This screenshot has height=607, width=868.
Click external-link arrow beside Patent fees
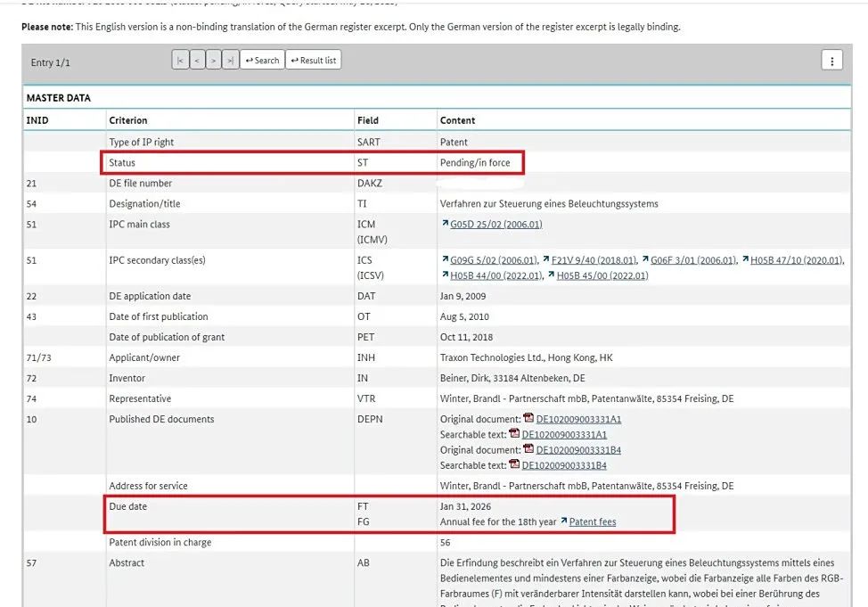click(563, 521)
